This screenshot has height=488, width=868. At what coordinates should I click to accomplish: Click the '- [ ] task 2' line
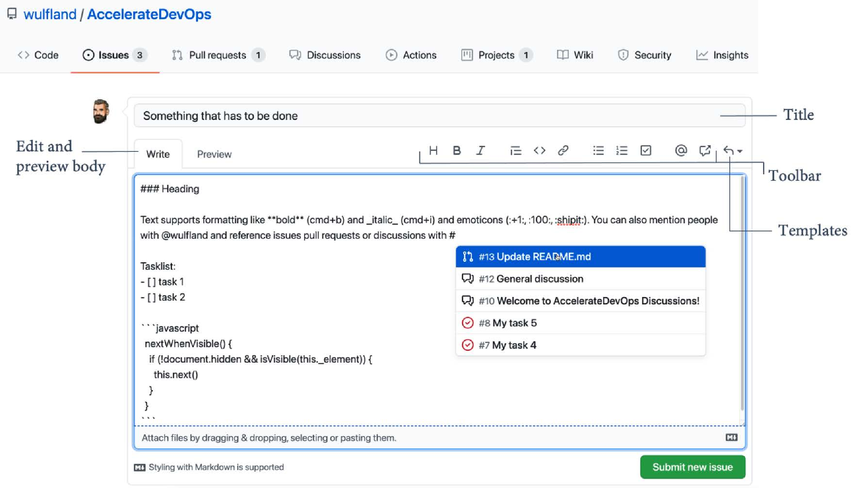(163, 297)
